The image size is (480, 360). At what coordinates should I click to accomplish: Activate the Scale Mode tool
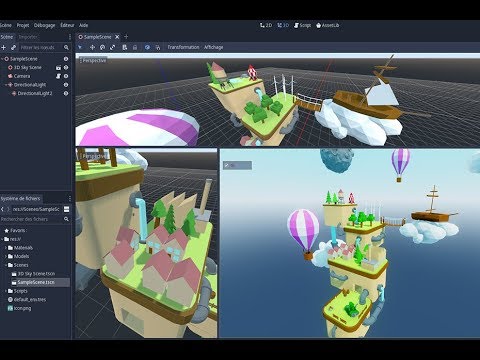coord(113,47)
